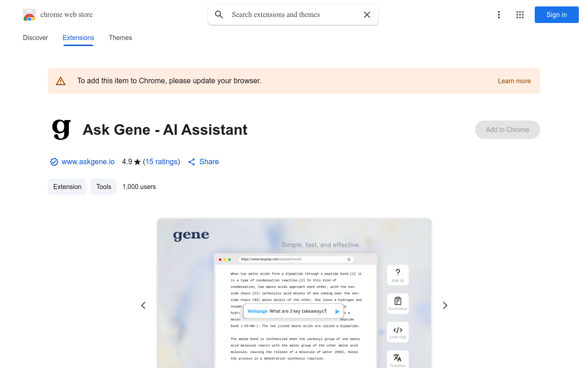View the 15 ratings link
The width and height of the screenshot is (588, 368).
click(161, 161)
